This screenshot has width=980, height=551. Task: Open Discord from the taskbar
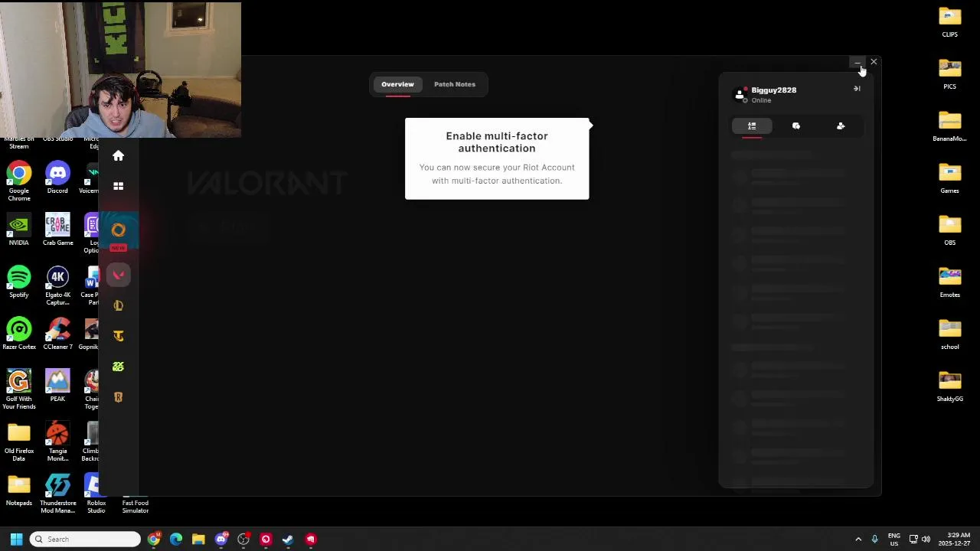tap(221, 539)
